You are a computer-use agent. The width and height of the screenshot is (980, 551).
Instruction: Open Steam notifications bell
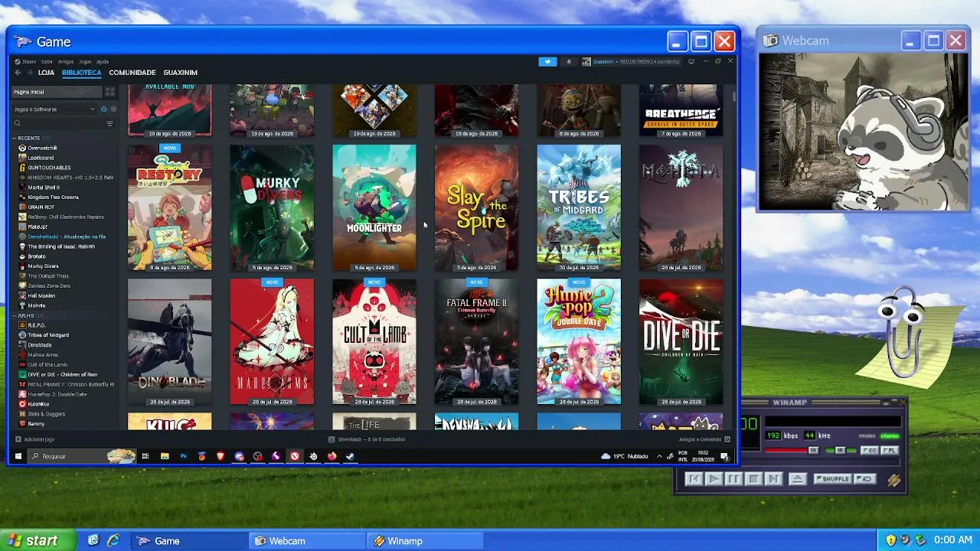[x=568, y=61]
